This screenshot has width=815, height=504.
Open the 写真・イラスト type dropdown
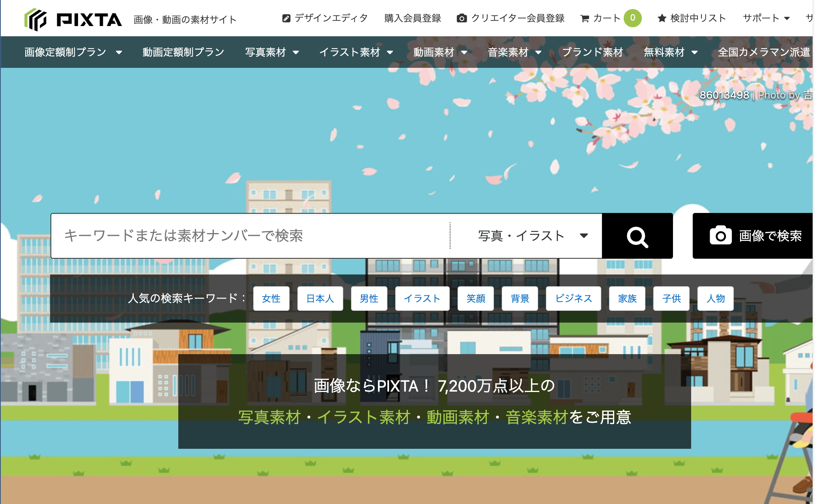coord(526,236)
